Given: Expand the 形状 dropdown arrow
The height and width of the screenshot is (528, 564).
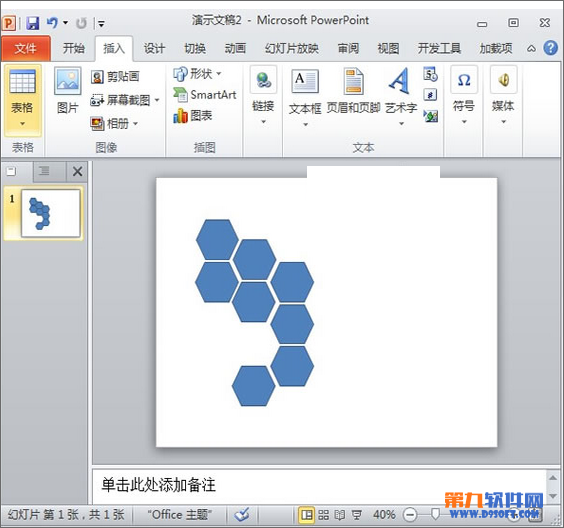Looking at the screenshot, I should pos(218,74).
